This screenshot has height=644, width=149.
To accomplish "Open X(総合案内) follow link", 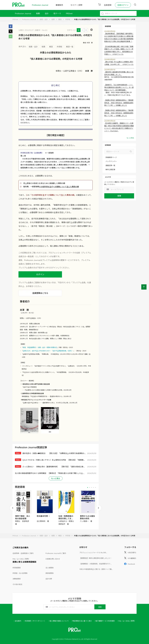I will pos(130,553).
